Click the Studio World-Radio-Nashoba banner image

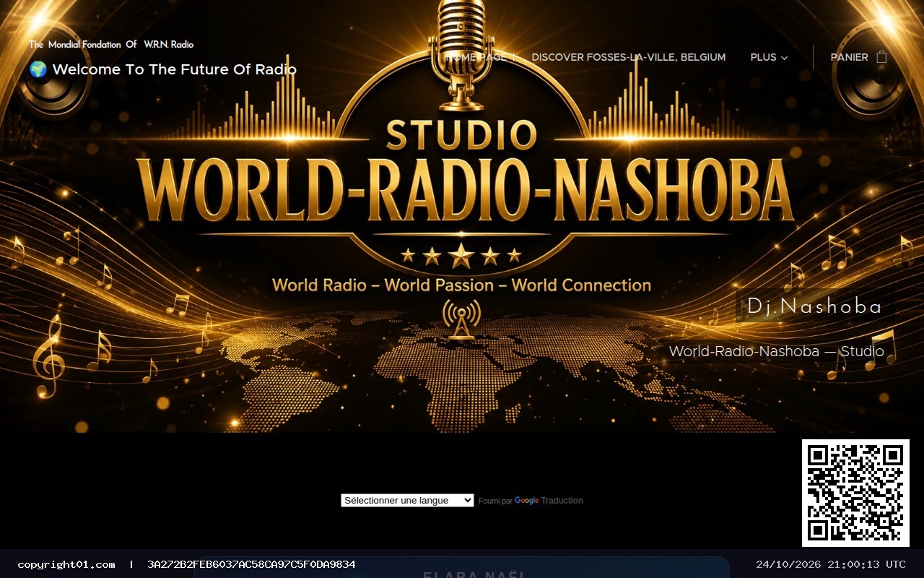[x=462, y=216]
